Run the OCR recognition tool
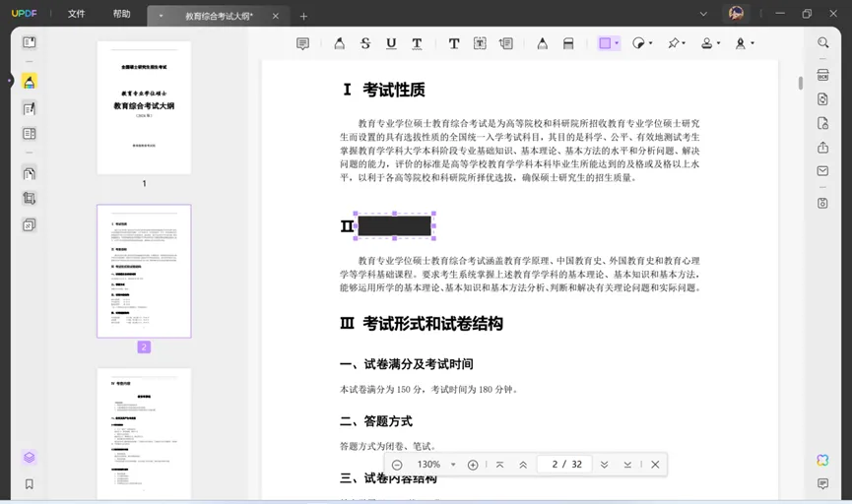The width and height of the screenshot is (852, 504). [x=822, y=75]
